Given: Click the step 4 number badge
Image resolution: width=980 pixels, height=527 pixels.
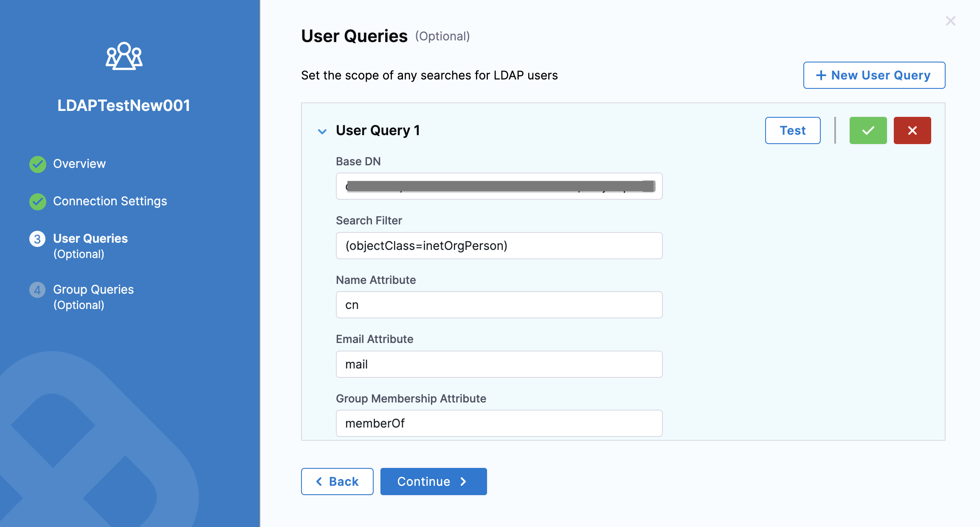Looking at the screenshot, I should point(37,290).
